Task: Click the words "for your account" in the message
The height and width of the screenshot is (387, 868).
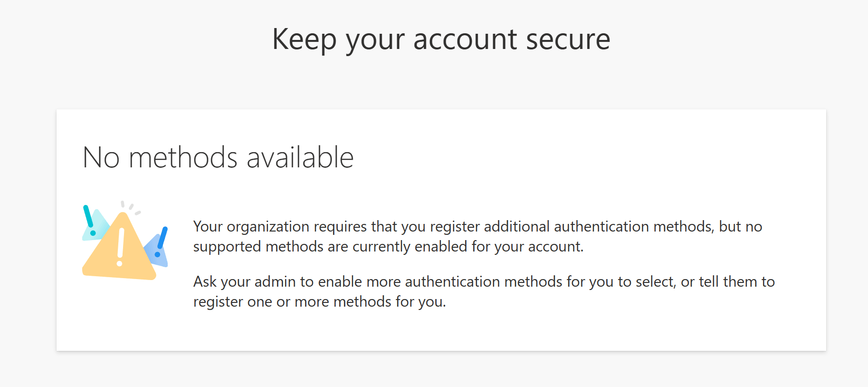Action: [x=526, y=247]
